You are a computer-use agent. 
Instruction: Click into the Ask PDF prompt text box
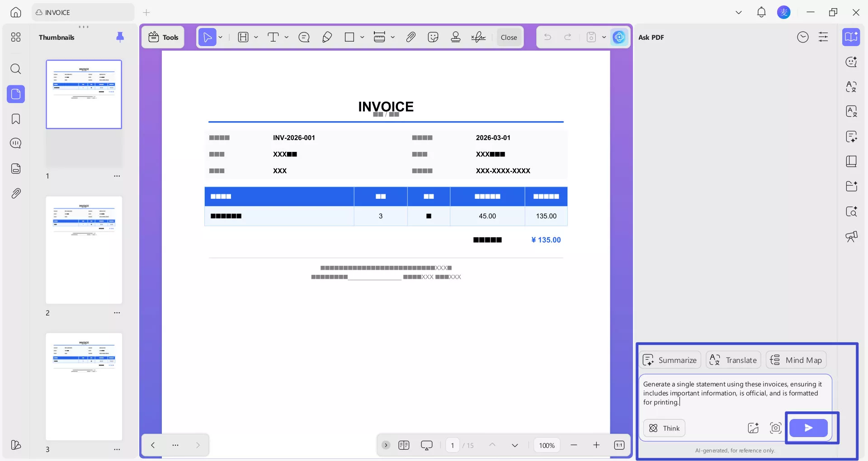tap(735, 393)
